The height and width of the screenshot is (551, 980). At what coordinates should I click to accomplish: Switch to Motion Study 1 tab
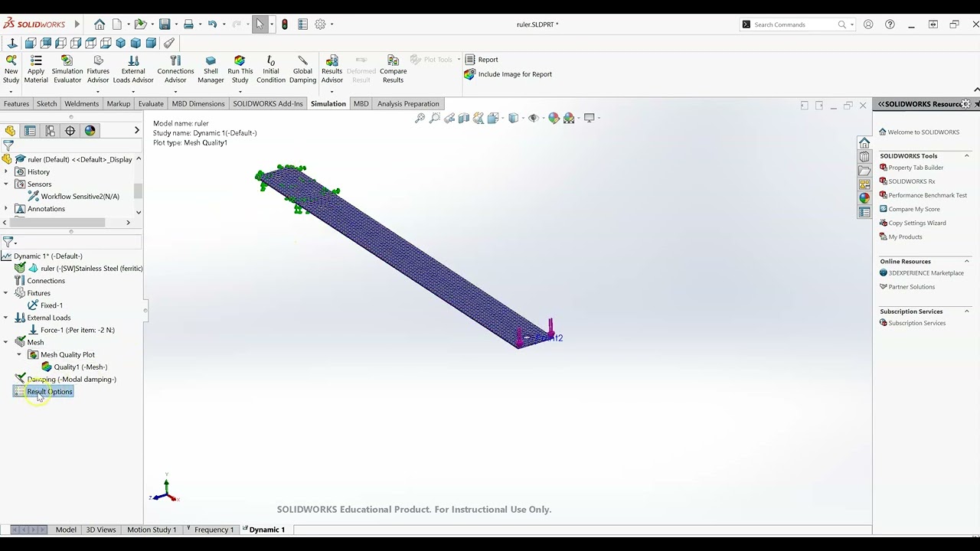click(x=152, y=530)
